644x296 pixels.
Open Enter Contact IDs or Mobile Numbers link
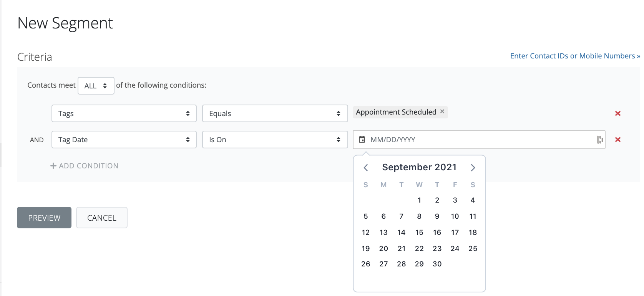pyautogui.click(x=575, y=56)
